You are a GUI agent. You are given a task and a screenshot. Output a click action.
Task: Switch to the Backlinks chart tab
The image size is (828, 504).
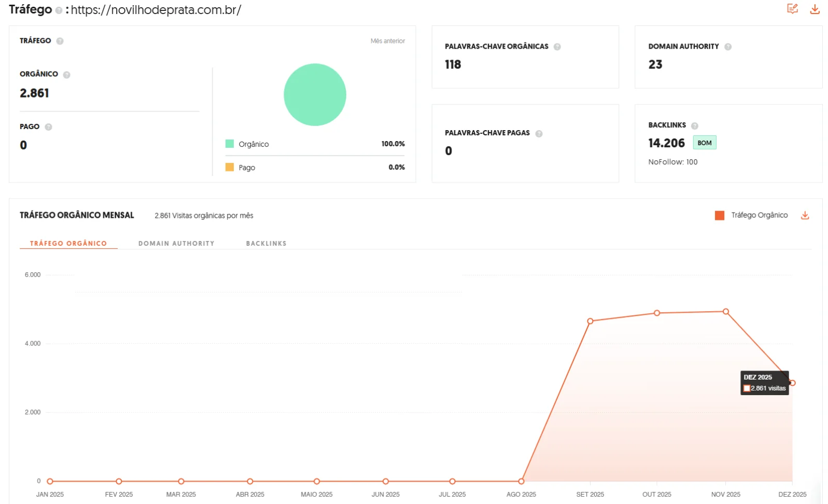266,243
